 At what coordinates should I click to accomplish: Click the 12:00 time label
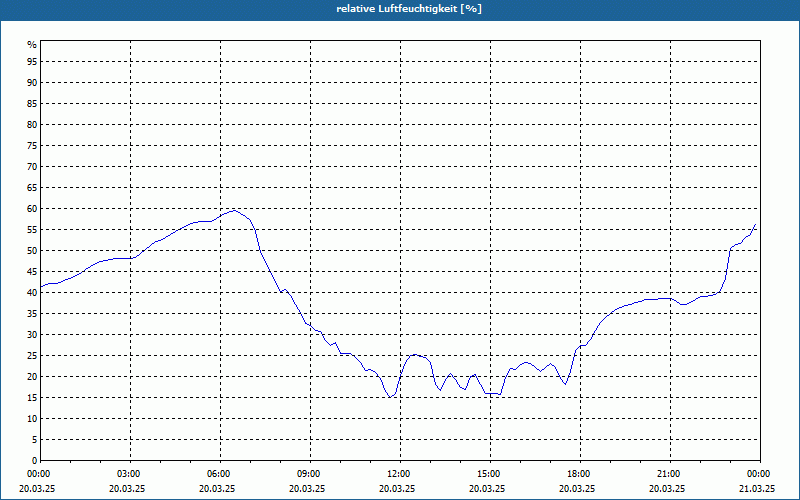pyautogui.click(x=399, y=474)
